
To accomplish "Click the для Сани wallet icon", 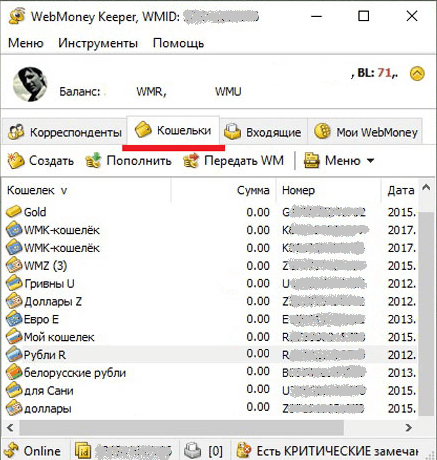I will [x=14, y=390].
